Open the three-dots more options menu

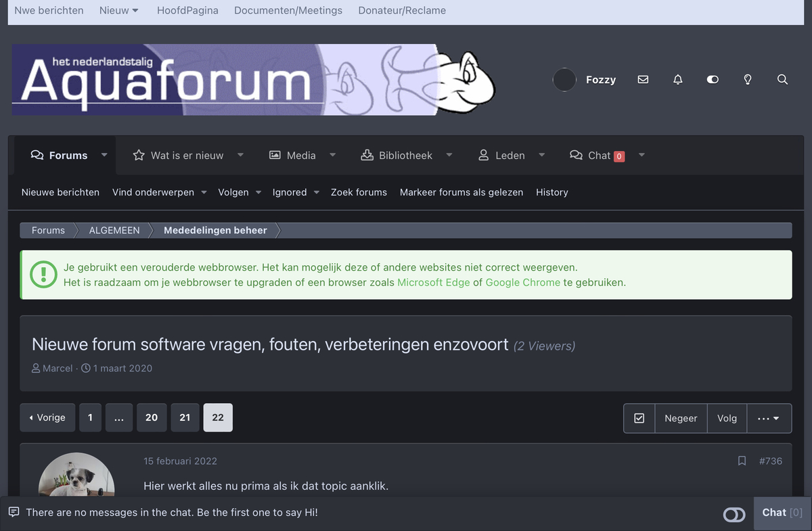769,419
